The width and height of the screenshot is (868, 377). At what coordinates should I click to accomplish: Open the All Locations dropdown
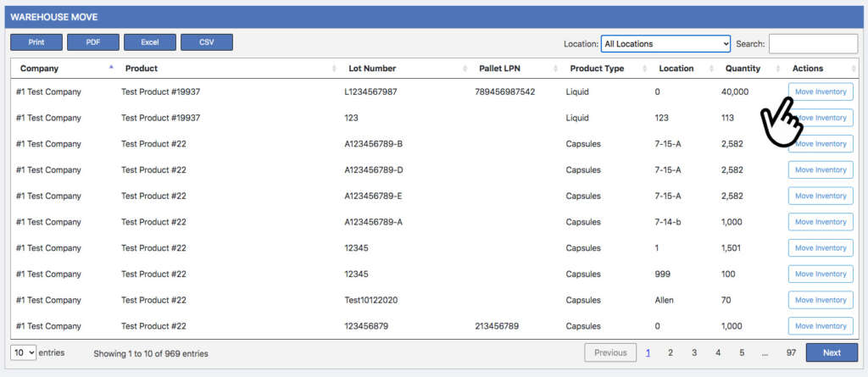click(665, 44)
